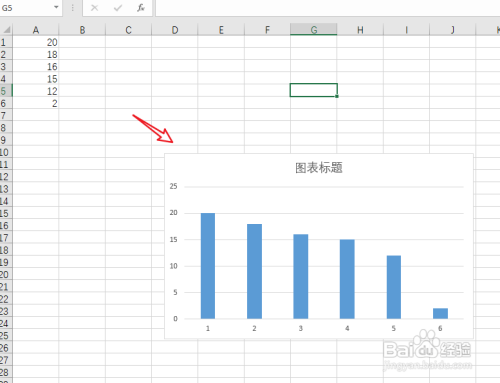The height and width of the screenshot is (383, 500).
Task: Click the vertical axis label 0
Action: (x=175, y=319)
